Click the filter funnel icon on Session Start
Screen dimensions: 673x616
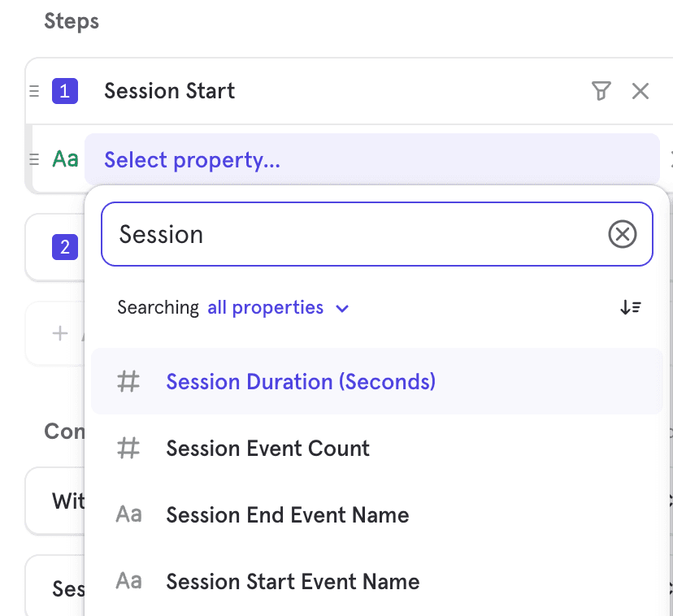[x=601, y=91]
